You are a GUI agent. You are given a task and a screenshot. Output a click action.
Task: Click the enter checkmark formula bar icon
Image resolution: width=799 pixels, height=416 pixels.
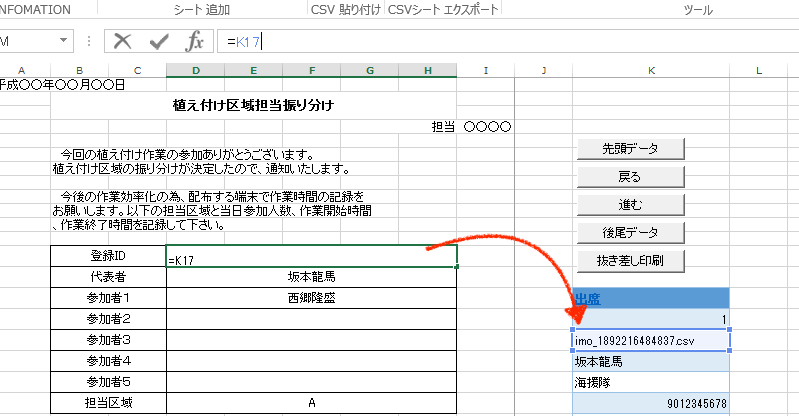[x=159, y=41]
